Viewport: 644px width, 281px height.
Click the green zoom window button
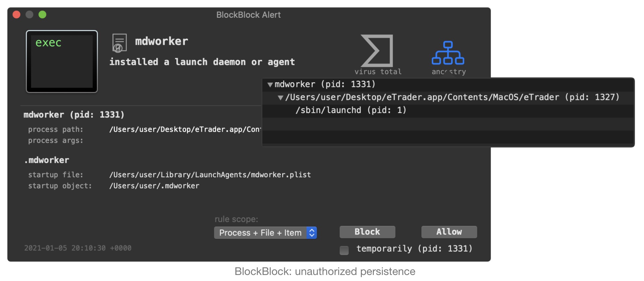click(x=43, y=15)
